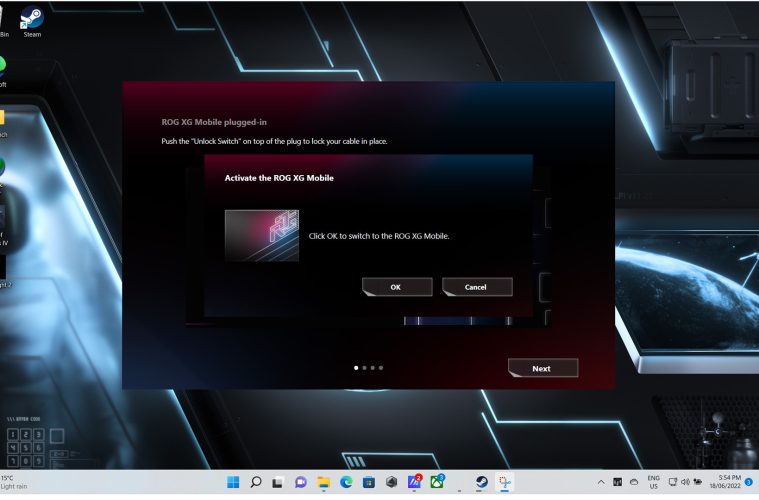The width and height of the screenshot is (759, 500).
Task: Click the dark square tray icon beside the chevron
Action: tap(617, 482)
